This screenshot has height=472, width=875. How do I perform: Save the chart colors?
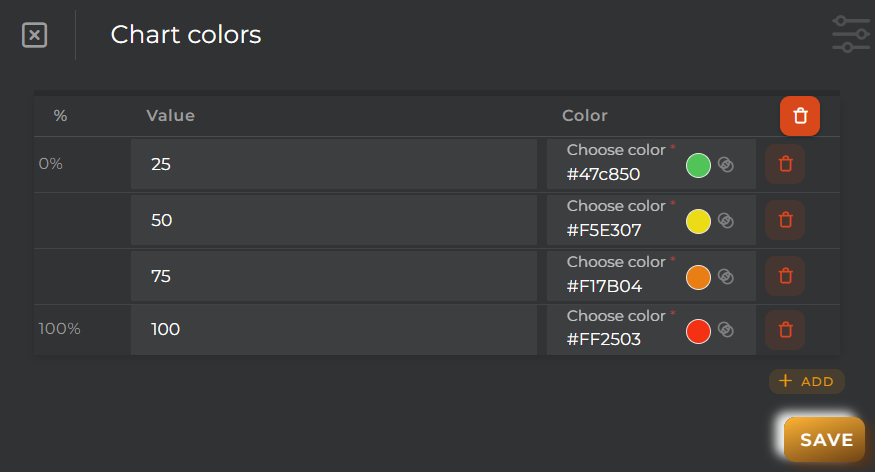pyautogui.click(x=825, y=440)
